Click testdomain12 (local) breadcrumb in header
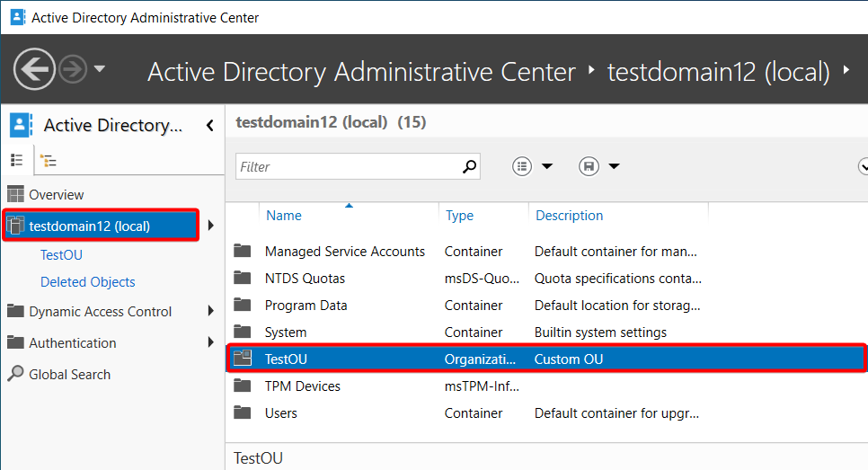868x470 pixels. 719,72
